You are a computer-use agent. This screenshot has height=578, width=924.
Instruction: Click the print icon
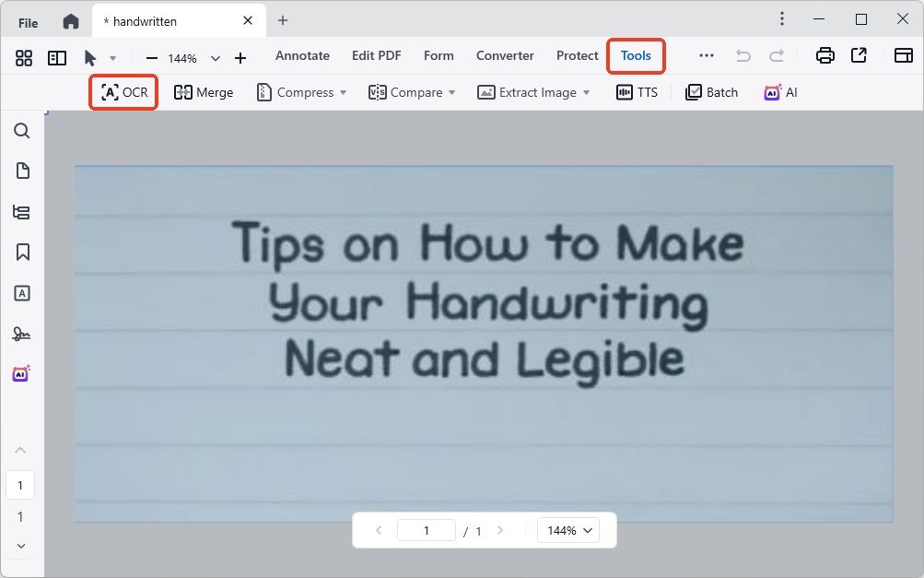[825, 55]
